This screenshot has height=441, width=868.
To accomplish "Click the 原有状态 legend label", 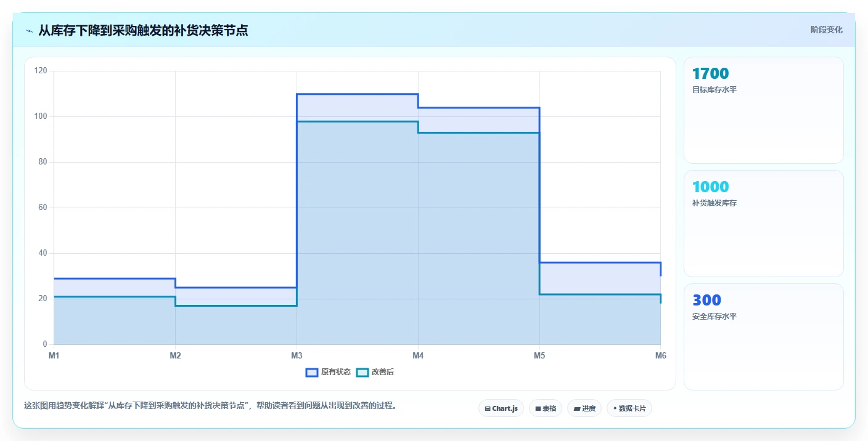I will [x=336, y=372].
